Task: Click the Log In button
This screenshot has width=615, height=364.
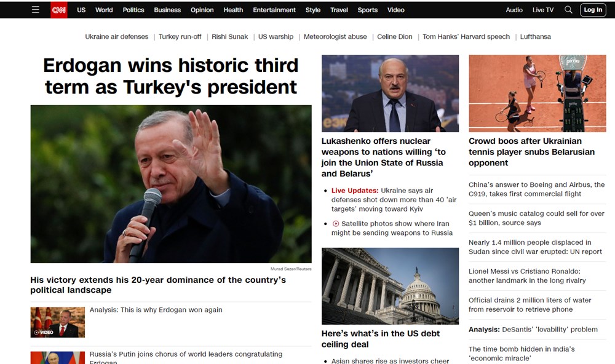Action: pyautogui.click(x=593, y=10)
